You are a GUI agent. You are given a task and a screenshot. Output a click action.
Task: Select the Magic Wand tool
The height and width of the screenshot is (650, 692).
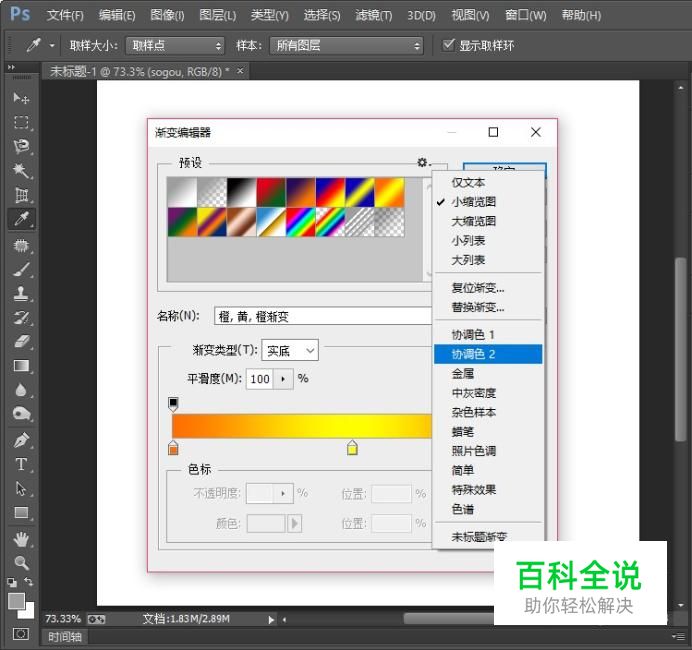point(21,170)
